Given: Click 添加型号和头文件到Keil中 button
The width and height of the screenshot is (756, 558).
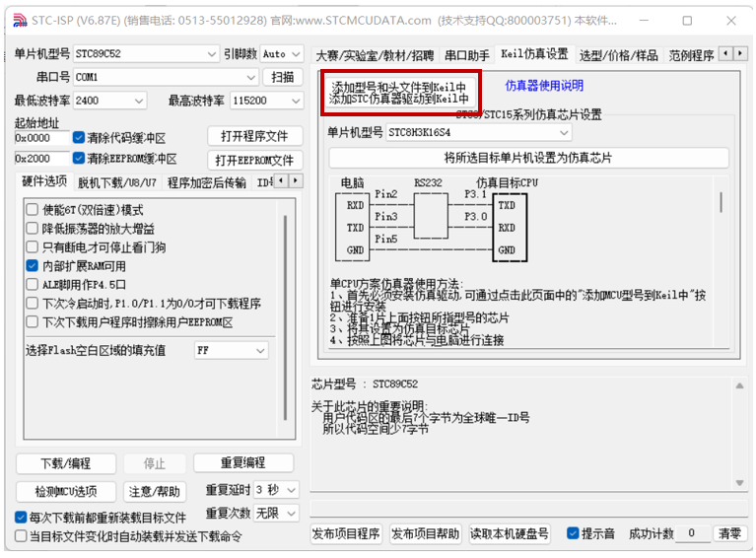Looking at the screenshot, I should coord(399,93).
